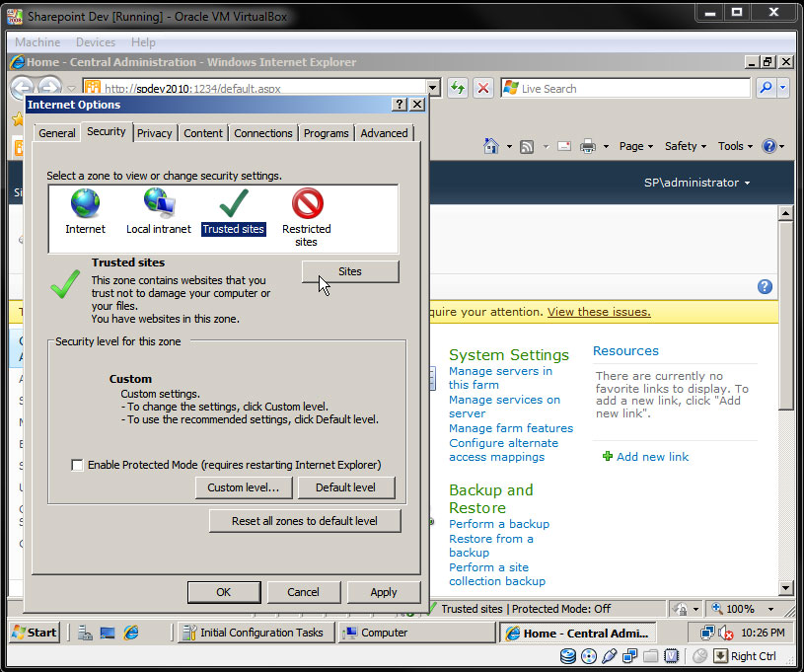Switch to the Programs tab
The height and width of the screenshot is (672, 804).
coord(327,133)
